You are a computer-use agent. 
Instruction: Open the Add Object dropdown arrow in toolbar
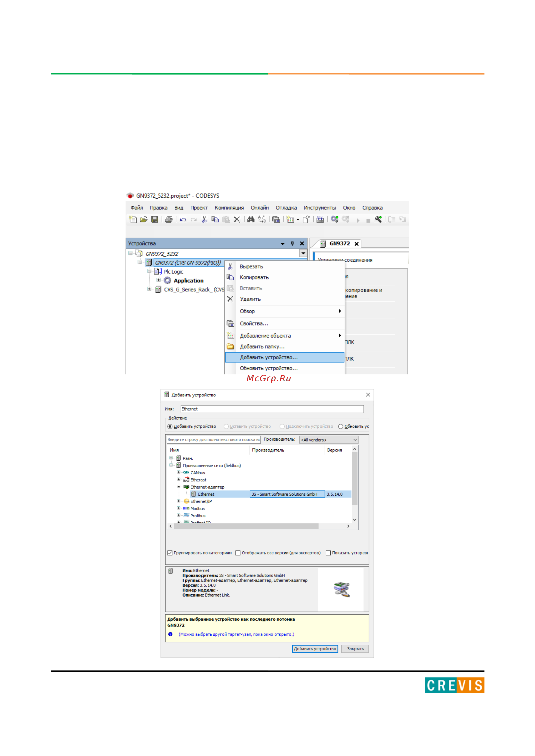point(298,220)
